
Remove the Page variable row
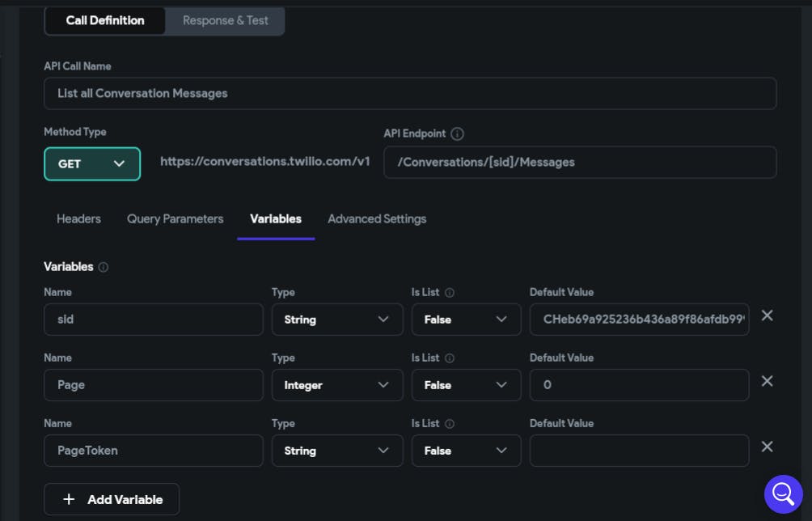tap(767, 381)
